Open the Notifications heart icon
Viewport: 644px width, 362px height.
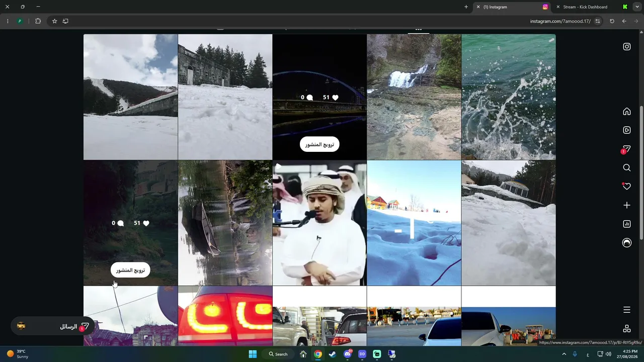(627, 187)
